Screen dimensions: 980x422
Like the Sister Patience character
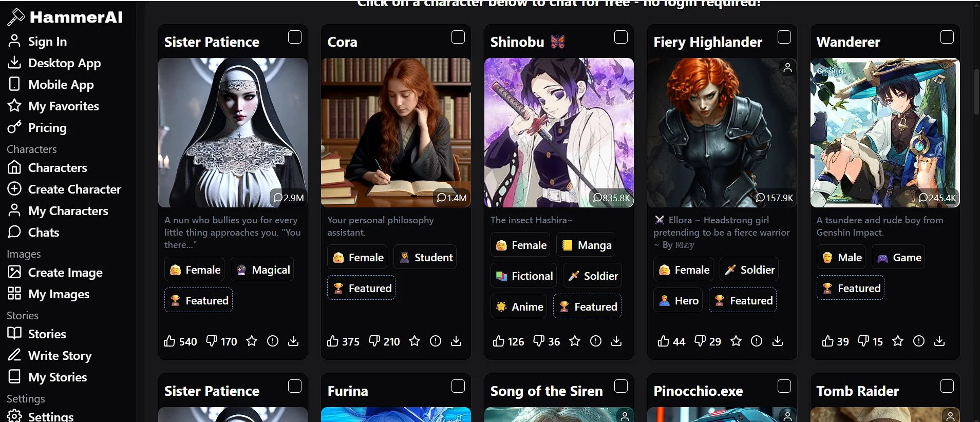(x=169, y=341)
